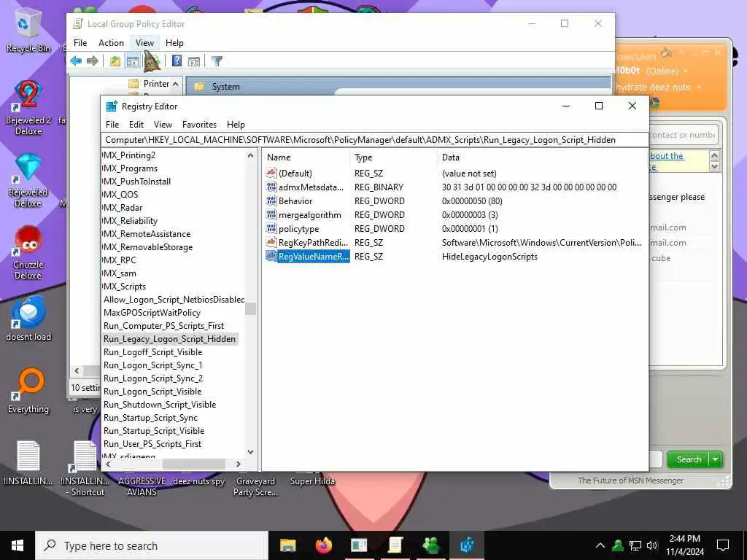Screen dimensions: 747x560
Task: Select the MaxGPOScriptWaitPolicy key
Action: point(152,312)
